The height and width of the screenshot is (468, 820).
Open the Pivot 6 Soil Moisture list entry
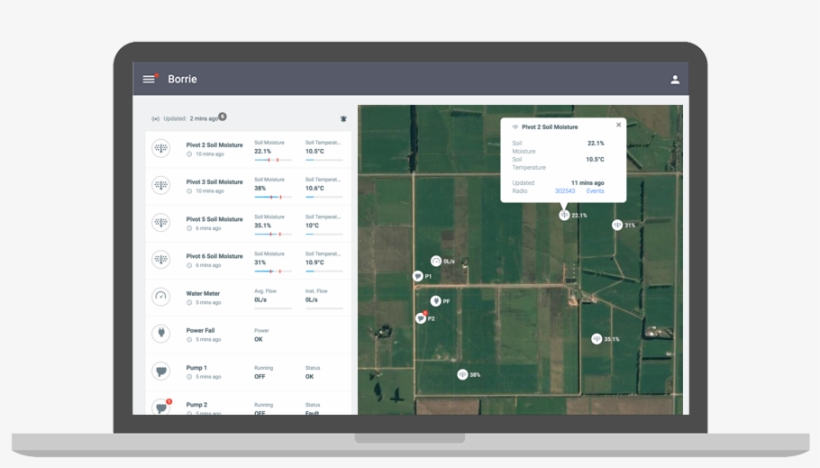(245, 260)
